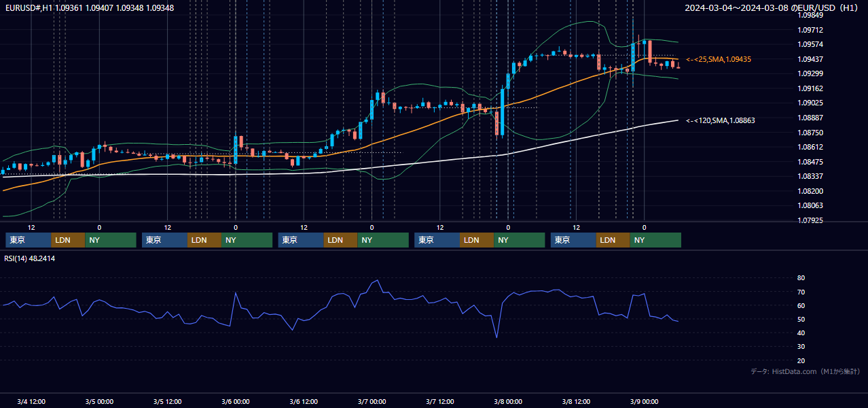Image resolution: width=868 pixels, height=408 pixels.
Task: Click the 25 SMA 1.09435 label
Action: pyautogui.click(x=719, y=60)
